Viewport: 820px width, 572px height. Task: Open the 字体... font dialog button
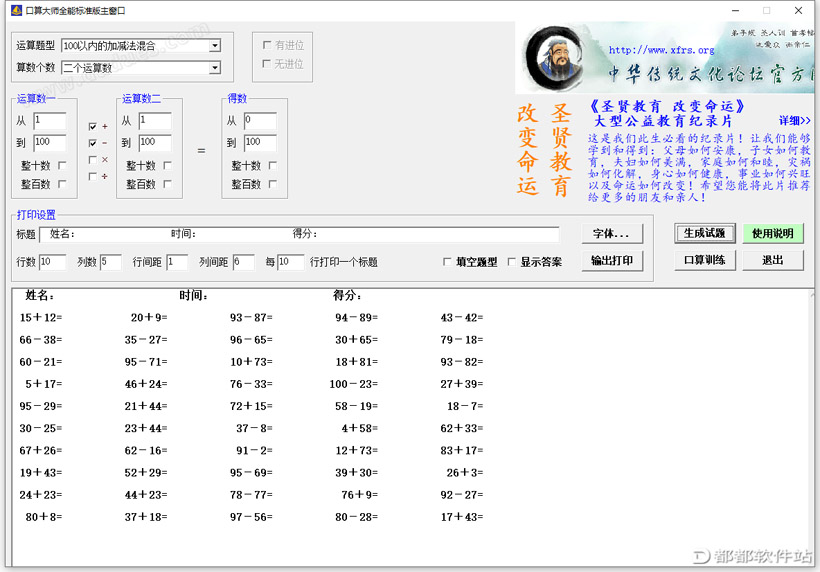tap(612, 234)
